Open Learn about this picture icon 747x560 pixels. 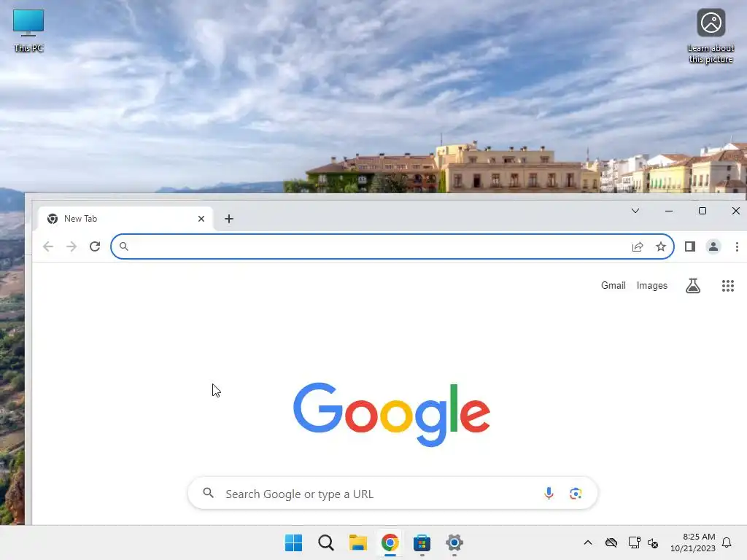click(x=711, y=36)
